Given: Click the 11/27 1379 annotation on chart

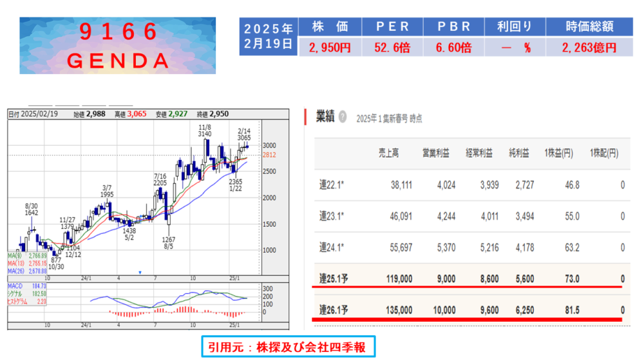Looking at the screenshot, I should coord(67,223).
